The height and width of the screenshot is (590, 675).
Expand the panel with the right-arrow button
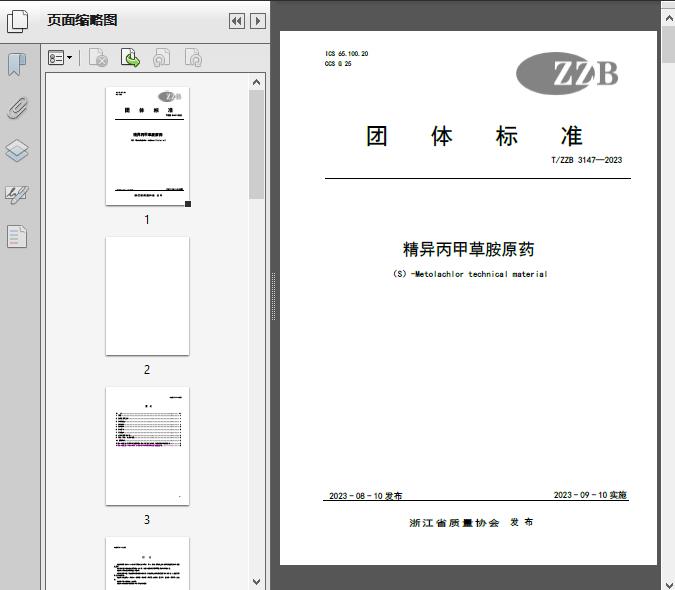(258, 21)
